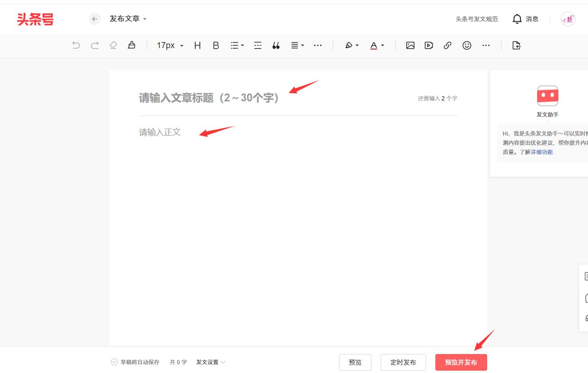Import a document into the editor

(x=516, y=45)
